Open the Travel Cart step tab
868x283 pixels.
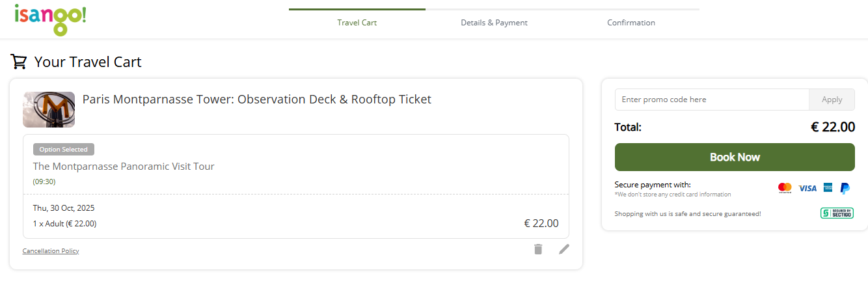pos(357,23)
